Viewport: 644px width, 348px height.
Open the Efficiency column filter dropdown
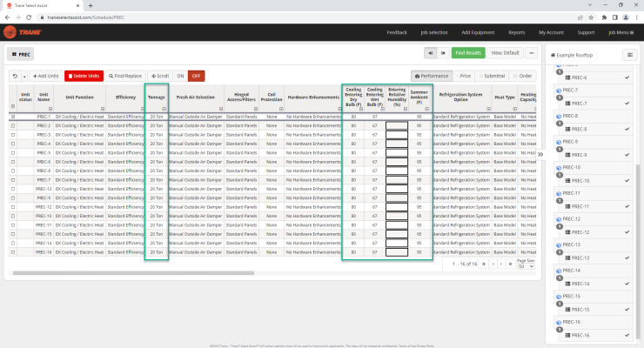(143, 109)
